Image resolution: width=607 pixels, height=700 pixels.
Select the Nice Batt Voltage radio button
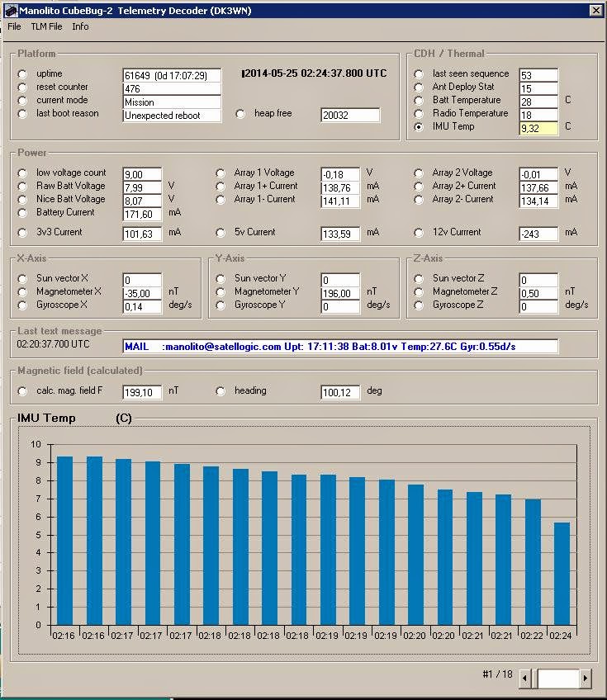(x=22, y=200)
